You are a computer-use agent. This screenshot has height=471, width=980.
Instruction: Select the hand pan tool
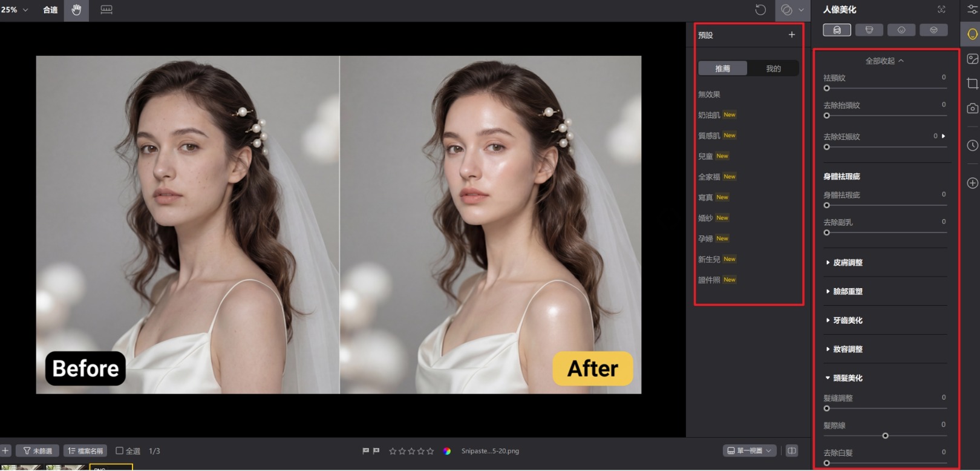point(76,10)
